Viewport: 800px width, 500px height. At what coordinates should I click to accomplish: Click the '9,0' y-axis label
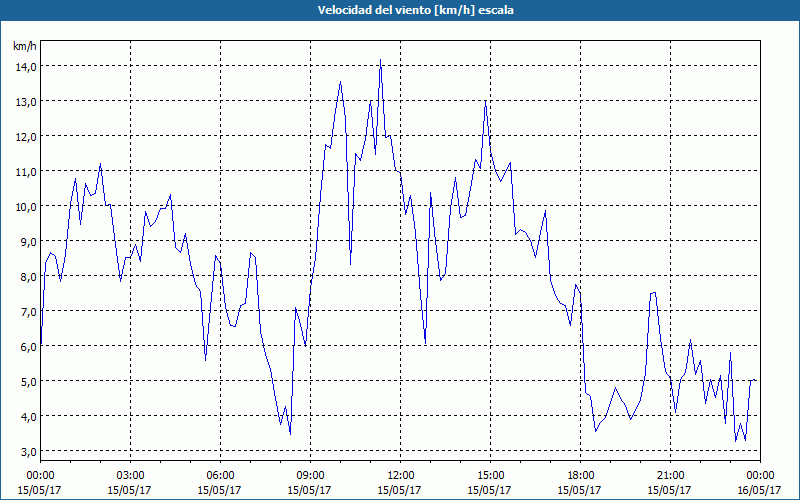pos(28,241)
